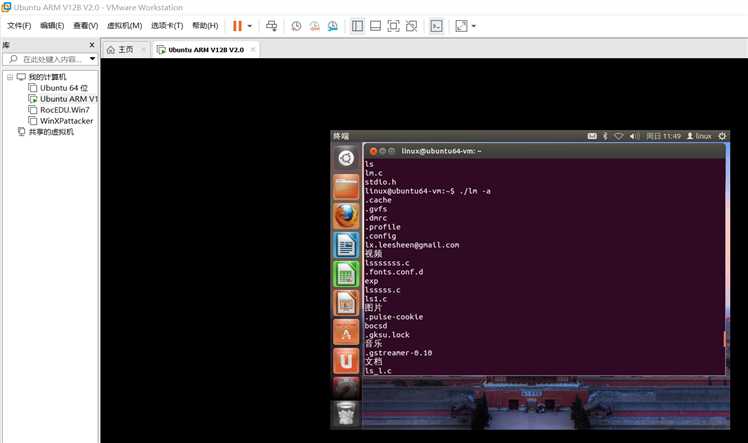Open Ubuntu Software Center launcher icon

click(346, 332)
